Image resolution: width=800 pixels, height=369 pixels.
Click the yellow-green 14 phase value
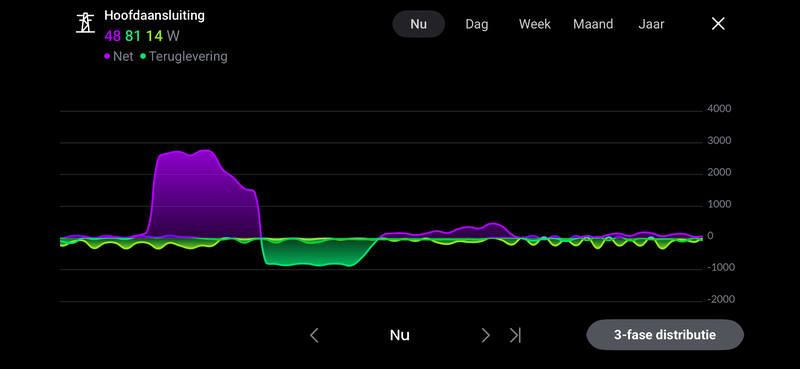(x=154, y=36)
